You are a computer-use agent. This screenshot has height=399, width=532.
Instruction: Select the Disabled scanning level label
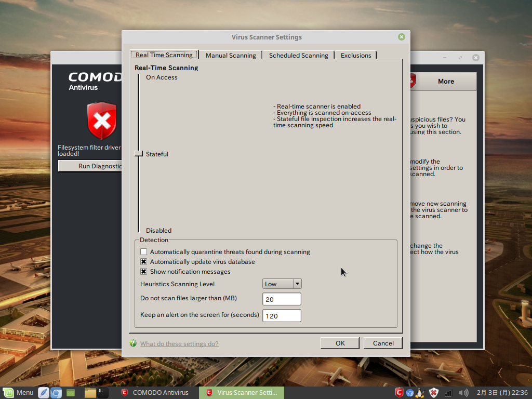pyautogui.click(x=158, y=230)
